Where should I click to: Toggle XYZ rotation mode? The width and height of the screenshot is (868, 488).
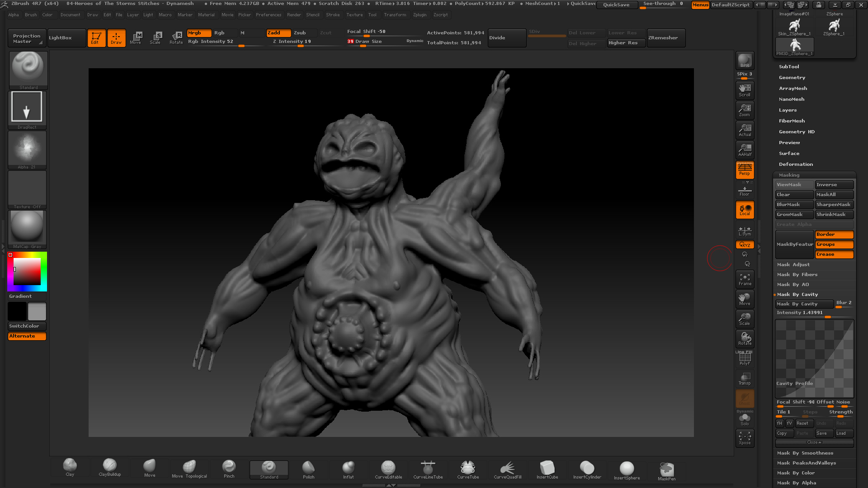(745, 245)
